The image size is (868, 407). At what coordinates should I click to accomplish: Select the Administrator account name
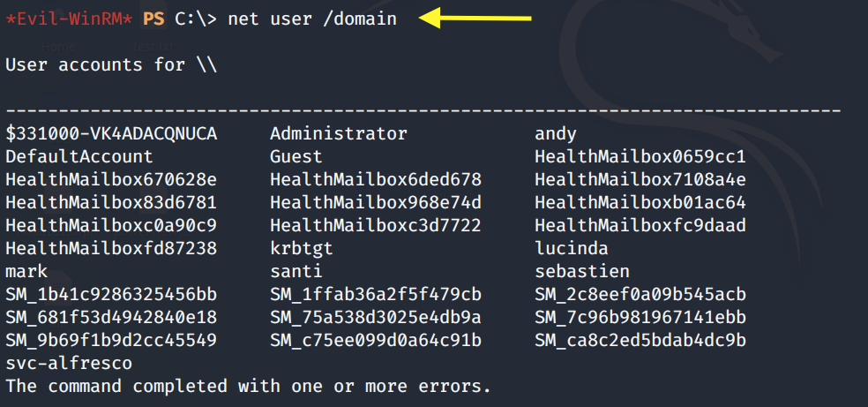coord(339,133)
